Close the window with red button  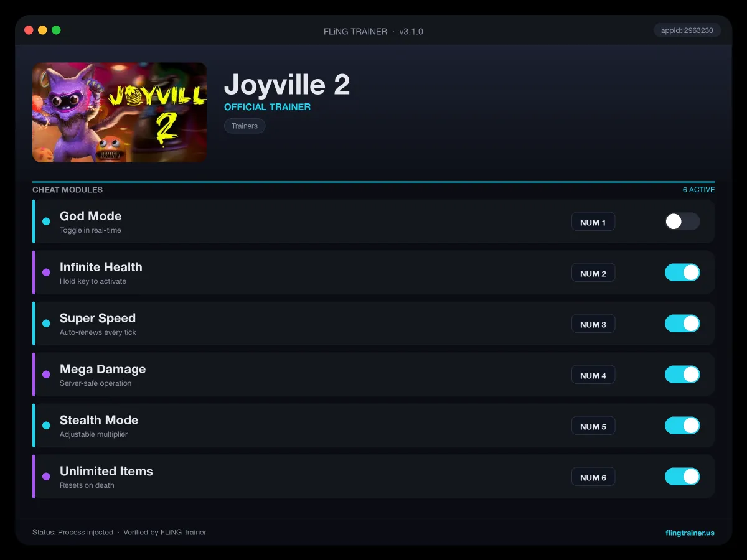[x=29, y=30]
